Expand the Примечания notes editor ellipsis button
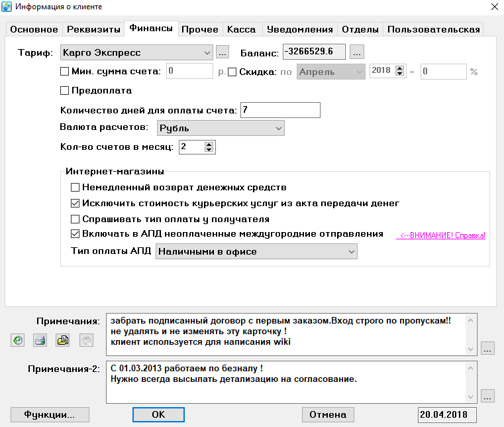The height and width of the screenshot is (427, 504). pyautogui.click(x=487, y=349)
